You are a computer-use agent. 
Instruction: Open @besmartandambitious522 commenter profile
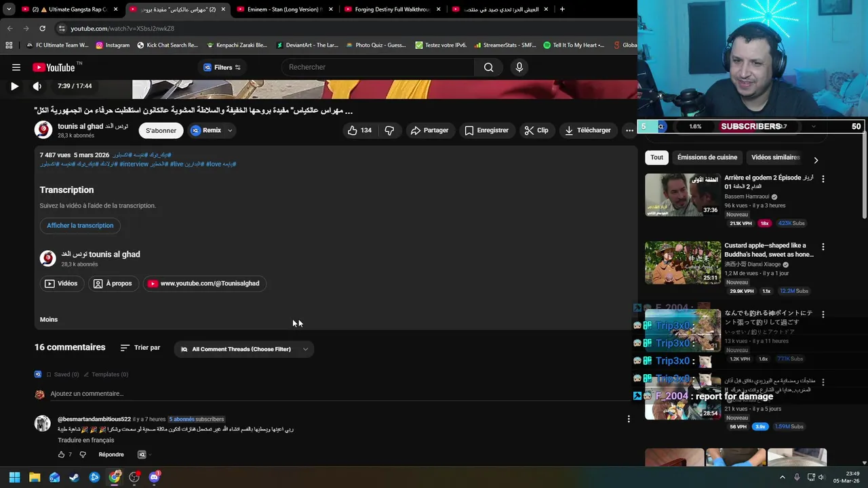[x=94, y=420]
